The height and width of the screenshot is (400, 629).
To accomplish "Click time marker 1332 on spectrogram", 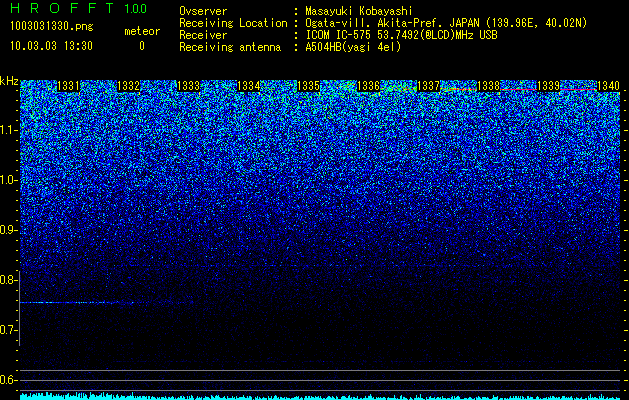I will [x=128, y=86].
